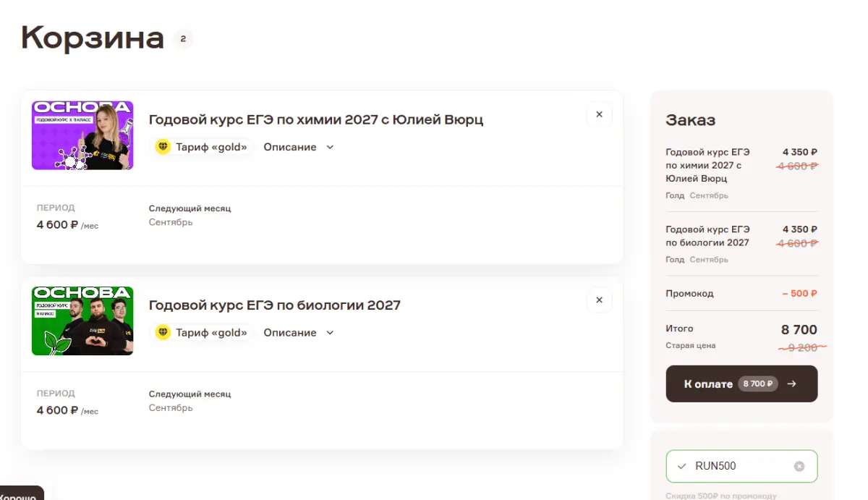Open Годовой курс ЕГЭ по биологии title
The width and height of the screenshot is (868, 500).
(x=275, y=305)
